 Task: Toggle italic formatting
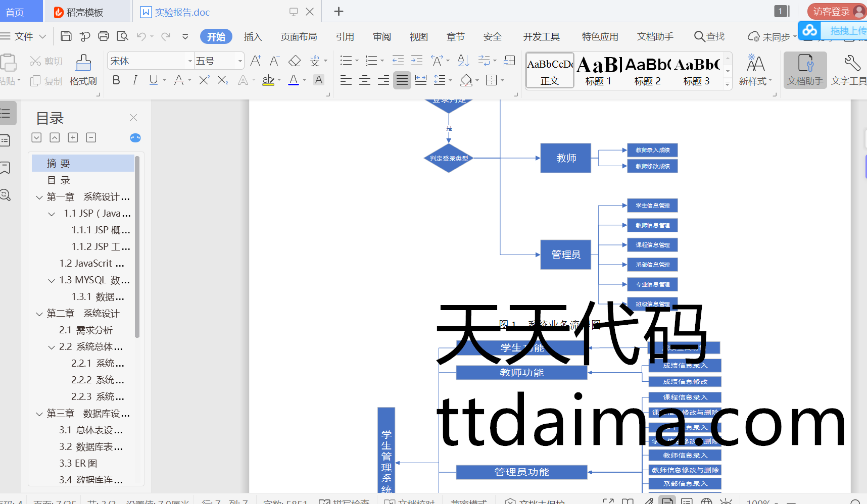coord(135,80)
